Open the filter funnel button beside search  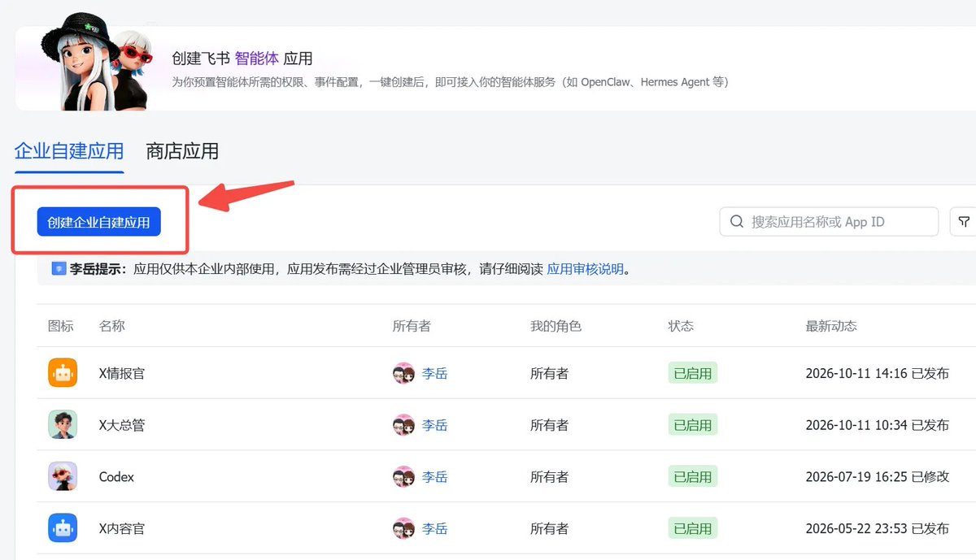click(964, 222)
